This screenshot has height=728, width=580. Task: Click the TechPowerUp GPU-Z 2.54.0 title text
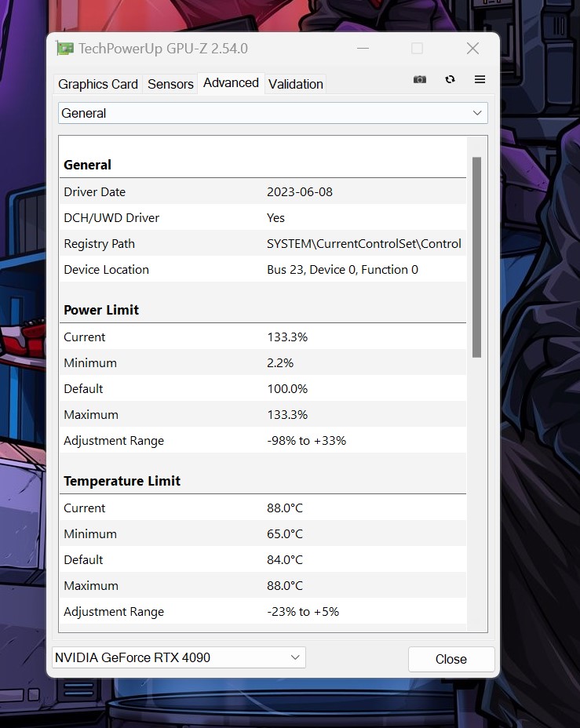point(163,49)
